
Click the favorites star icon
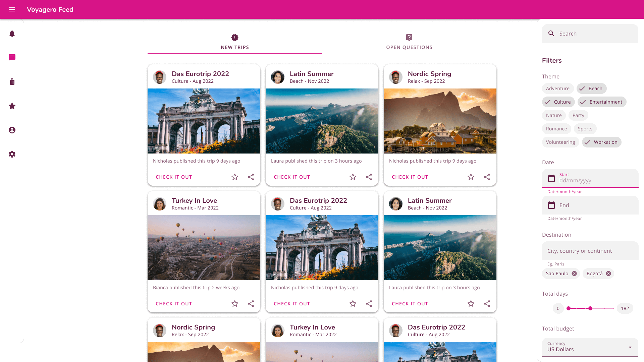coord(12,106)
